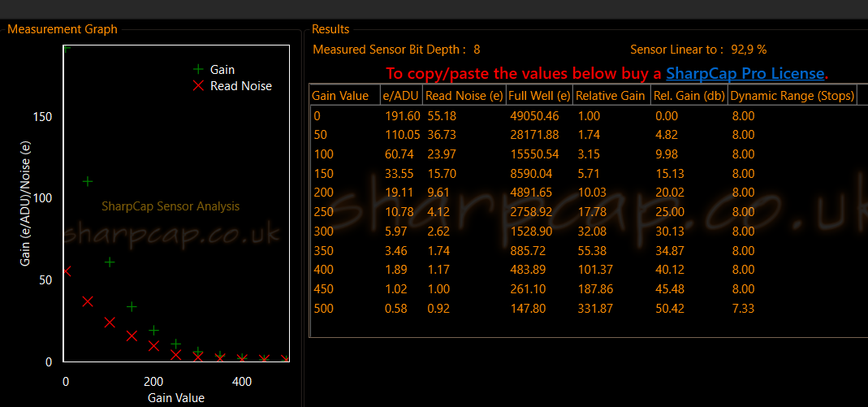Click the e/ADU column header
The height and width of the screenshot is (407, 868).
[401, 95]
